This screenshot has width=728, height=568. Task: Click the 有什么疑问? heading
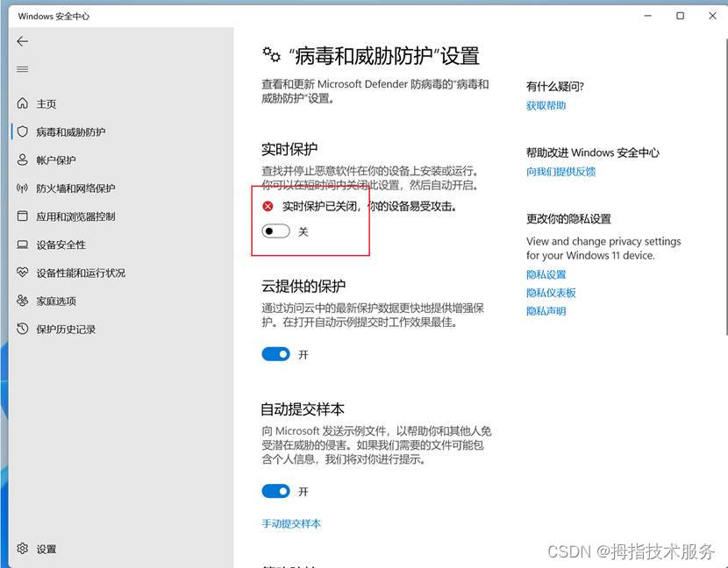click(x=555, y=86)
